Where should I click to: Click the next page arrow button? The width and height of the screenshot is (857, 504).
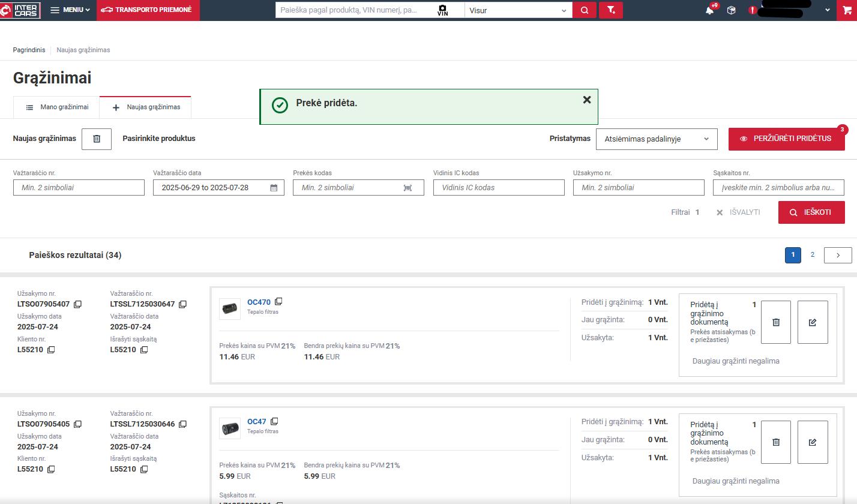pyautogui.click(x=838, y=255)
